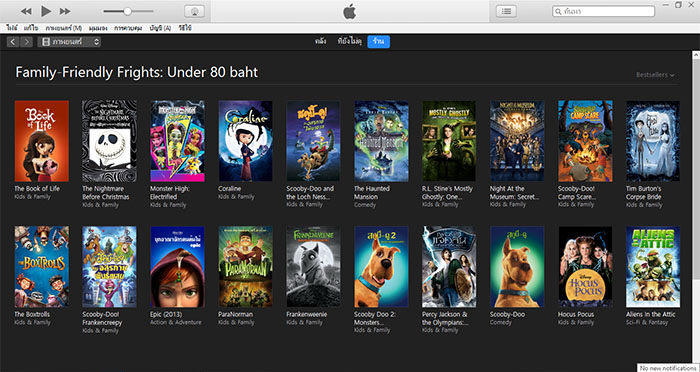Image resolution: width=700 pixels, height=372 pixels.
Task: Expand the Bestsellers sort dropdown
Action: click(655, 75)
